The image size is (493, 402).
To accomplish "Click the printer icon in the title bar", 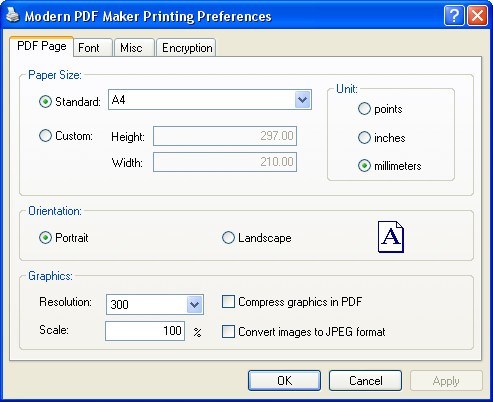I will pos(12,15).
